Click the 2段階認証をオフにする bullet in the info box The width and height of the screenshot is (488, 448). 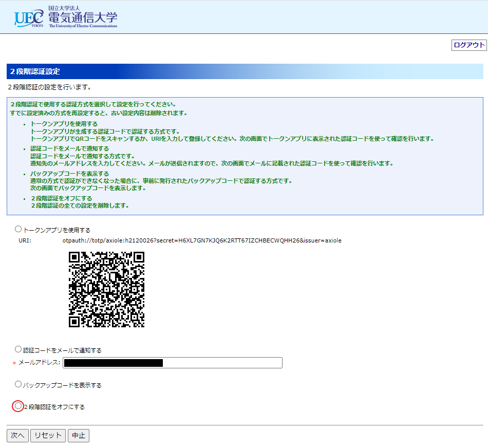(62, 198)
